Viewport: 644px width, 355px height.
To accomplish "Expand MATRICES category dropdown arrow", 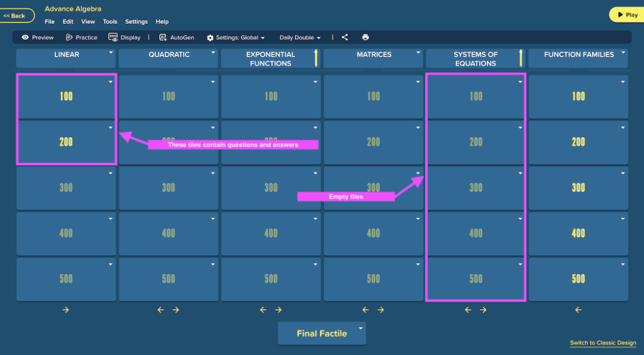I will click(x=418, y=53).
